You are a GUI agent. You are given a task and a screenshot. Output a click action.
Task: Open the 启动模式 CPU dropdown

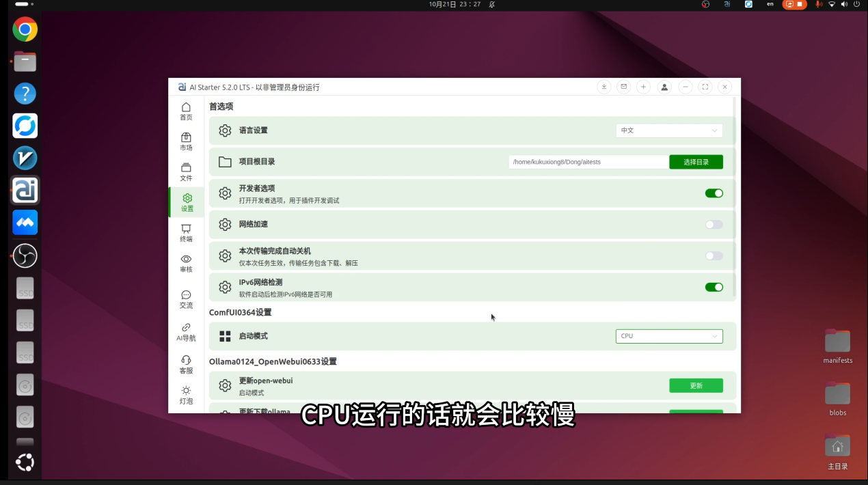[669, 336]
